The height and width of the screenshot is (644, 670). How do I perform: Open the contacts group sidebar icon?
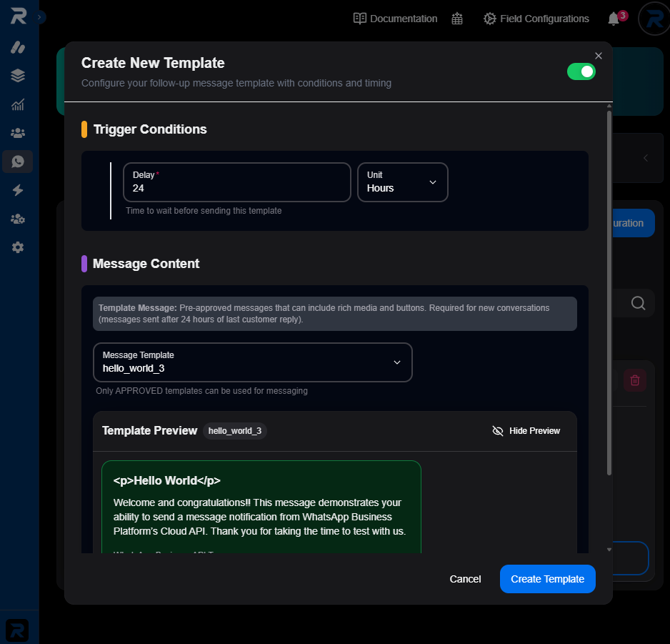coord(18,133)
